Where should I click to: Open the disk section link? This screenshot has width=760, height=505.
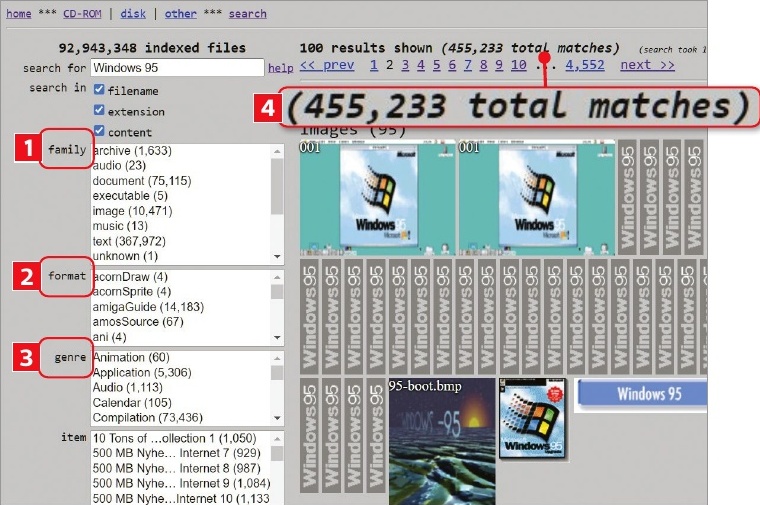coord(133,14)
